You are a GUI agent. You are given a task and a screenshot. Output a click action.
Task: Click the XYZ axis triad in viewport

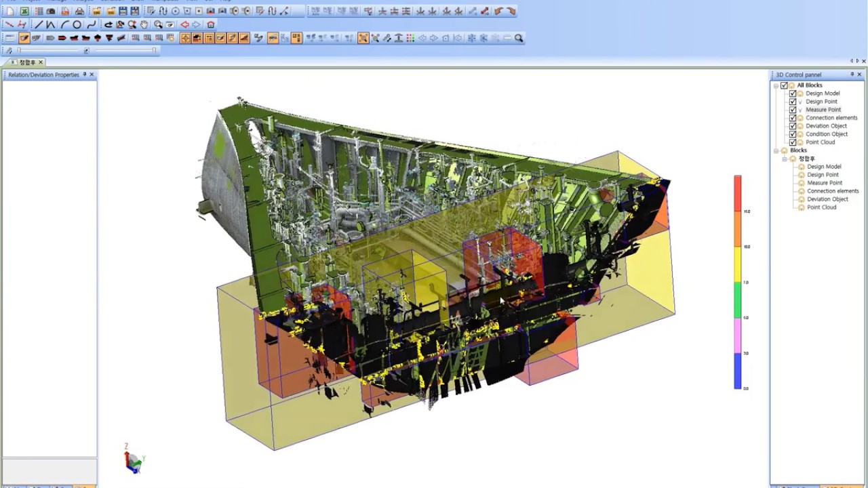(x=133, y=460)
